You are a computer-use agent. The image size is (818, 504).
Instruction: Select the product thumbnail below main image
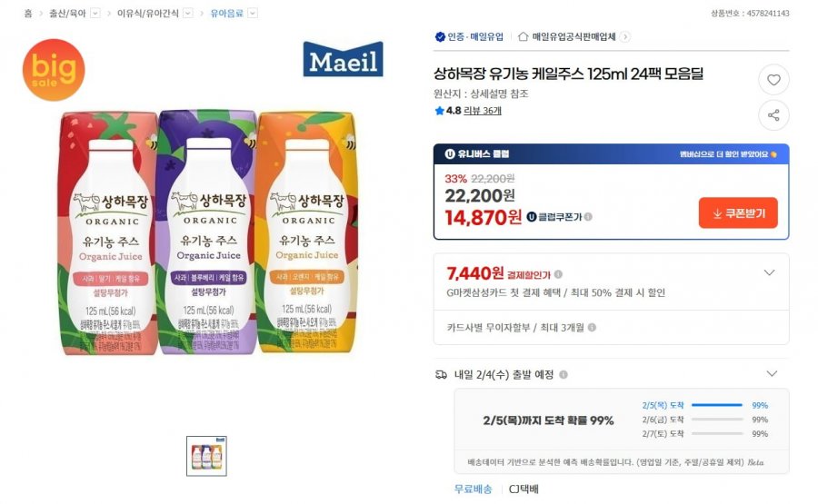(206, 456)
